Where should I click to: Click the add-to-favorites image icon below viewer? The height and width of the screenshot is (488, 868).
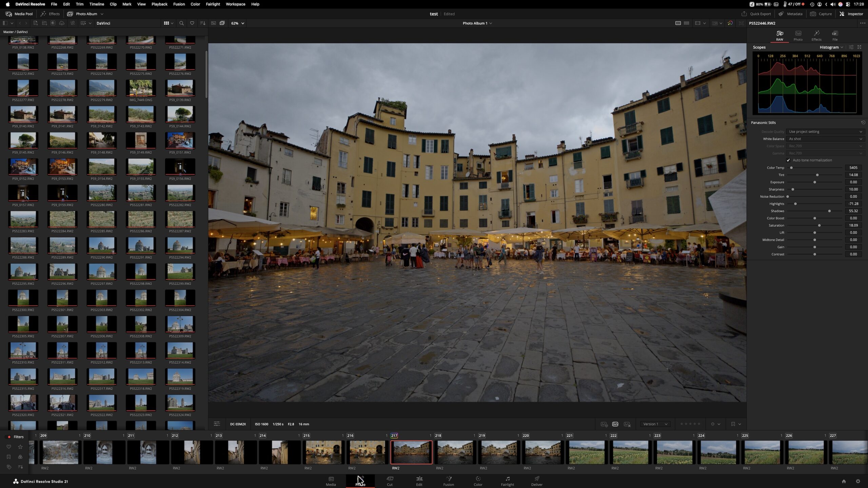[x=604, y=424]
